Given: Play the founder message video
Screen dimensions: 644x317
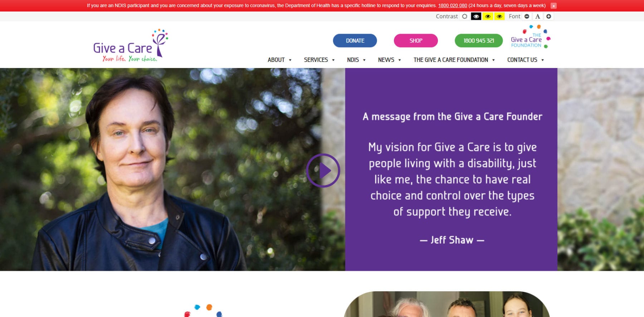Looking at the screenshot, I should 323,171.
